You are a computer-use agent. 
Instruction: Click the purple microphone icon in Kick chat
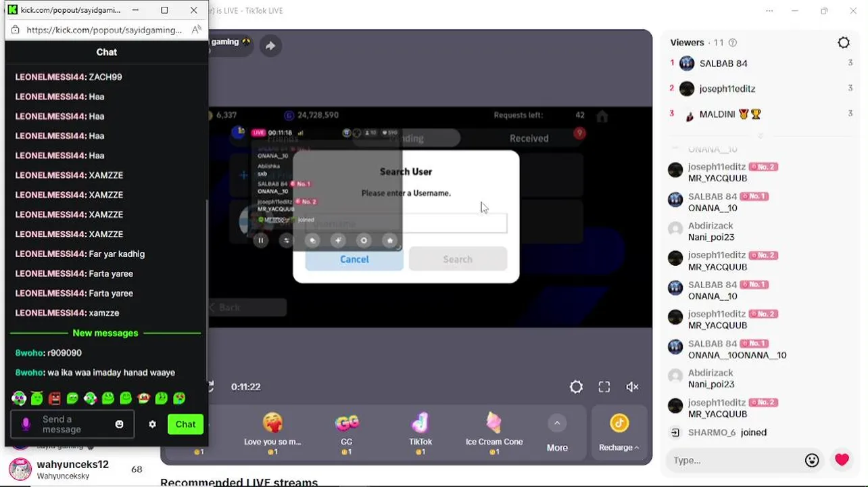point(26,424)
